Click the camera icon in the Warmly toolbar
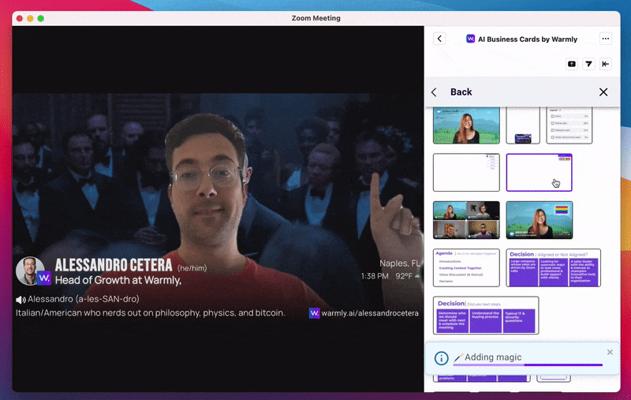Image resolution: width=631 pixels, height=400 pixels. coord(571,64)
